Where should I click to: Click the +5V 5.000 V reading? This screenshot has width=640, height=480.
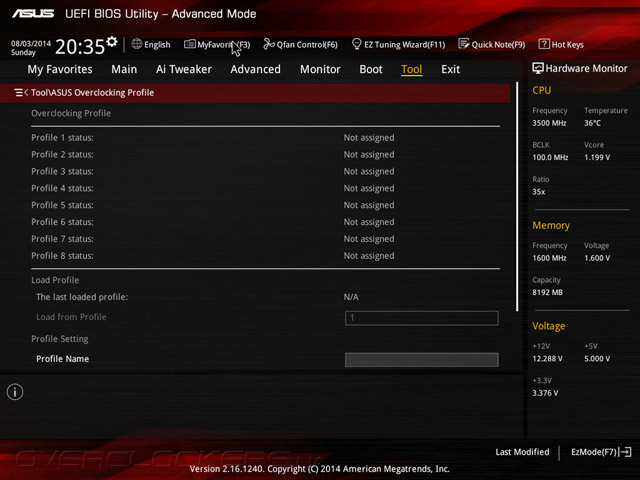pyautogui.click(x=597, y=358)
